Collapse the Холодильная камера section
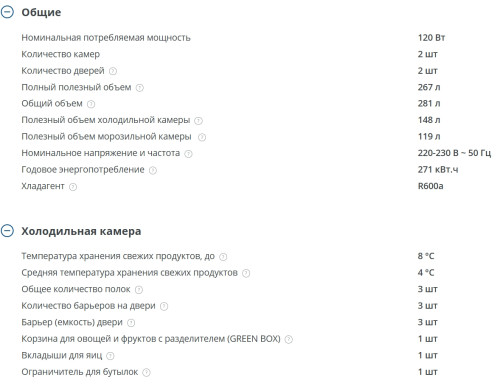The width and height of the screenshot is (500, 391). point(7,231)
